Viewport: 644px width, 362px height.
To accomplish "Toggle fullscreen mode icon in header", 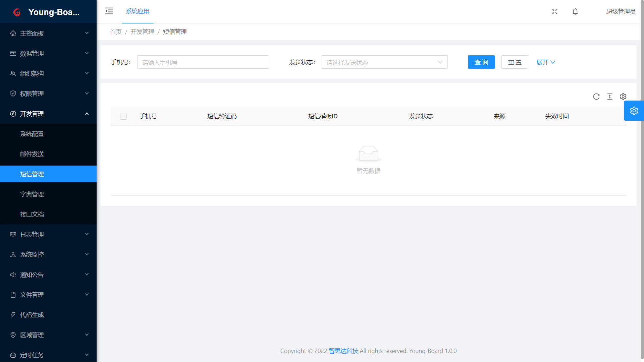I will 555,12.
